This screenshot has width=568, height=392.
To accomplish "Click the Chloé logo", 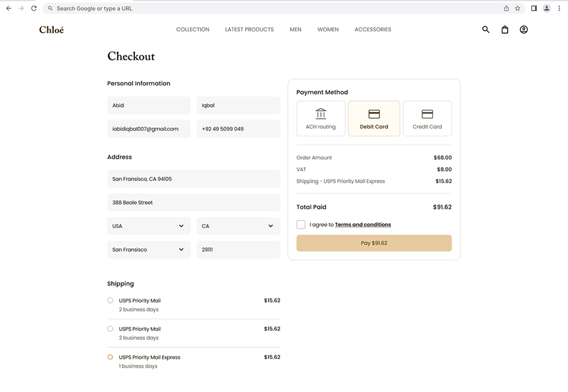I will 51,29.
